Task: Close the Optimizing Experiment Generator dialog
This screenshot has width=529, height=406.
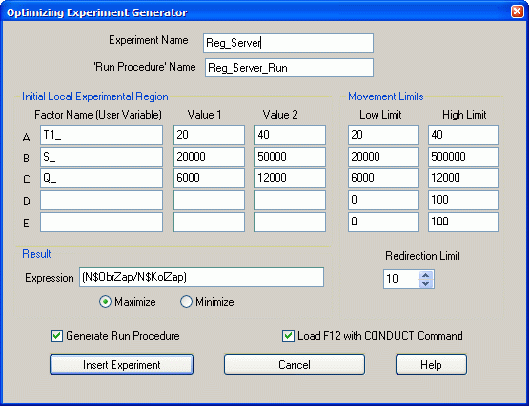Action: pyautogui.click(x=517, y=12)
